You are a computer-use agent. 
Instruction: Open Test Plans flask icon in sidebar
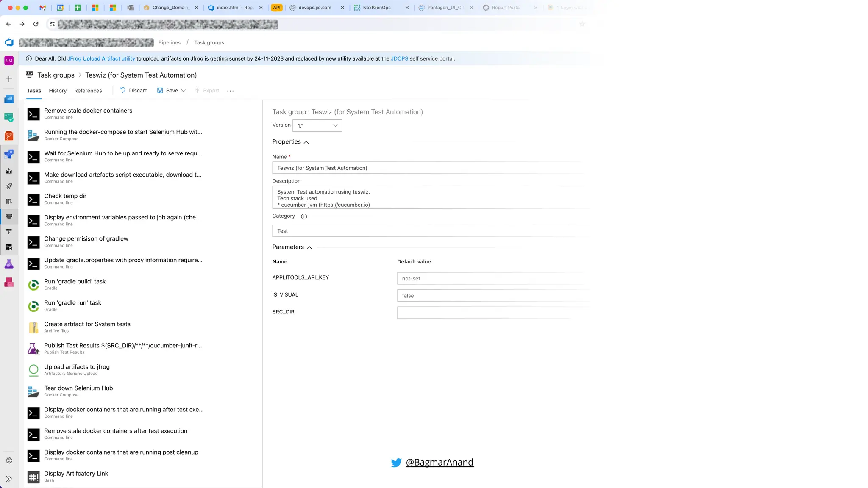click(9, 264)
